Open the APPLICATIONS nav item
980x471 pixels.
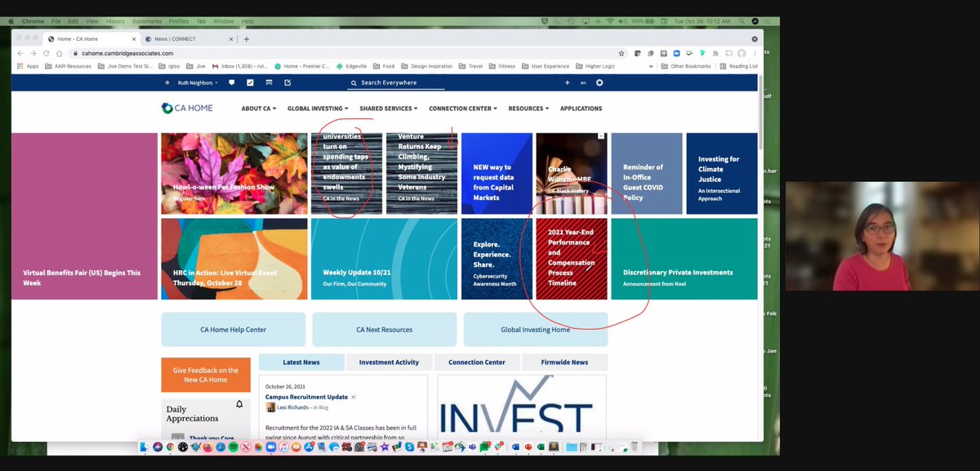pos(581,108)
